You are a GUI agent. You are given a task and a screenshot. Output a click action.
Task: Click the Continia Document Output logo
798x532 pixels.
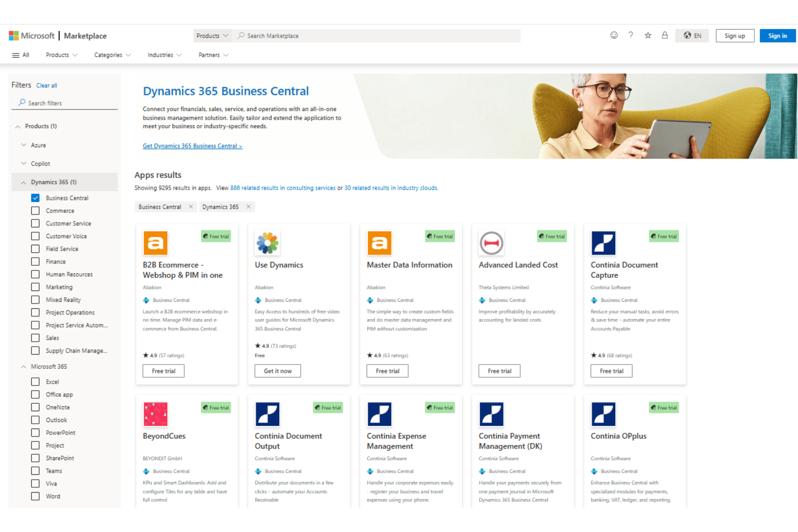(267, 414)
